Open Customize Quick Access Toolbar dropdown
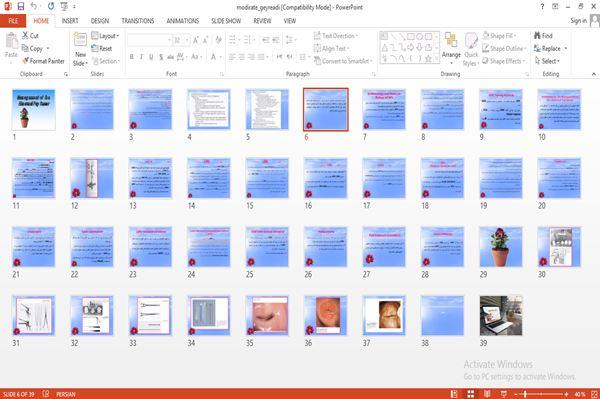The height and width of the screenshot is (399, 600). pos(74,6)
